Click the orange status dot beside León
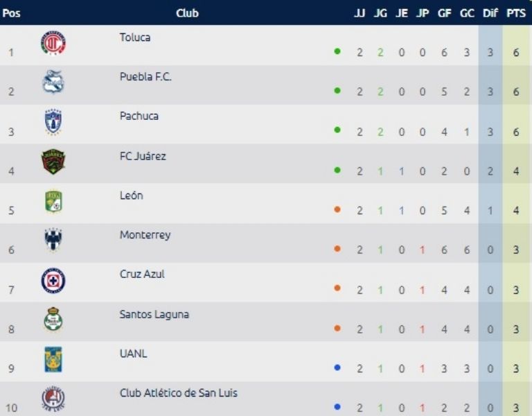The image size is (532, 416). click(x=337, y=209)
